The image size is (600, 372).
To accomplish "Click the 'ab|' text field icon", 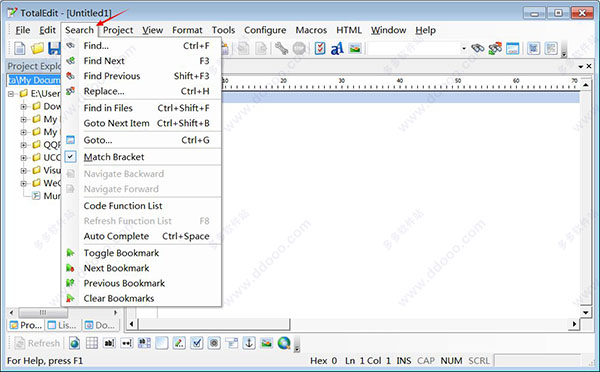I will 109,343.
